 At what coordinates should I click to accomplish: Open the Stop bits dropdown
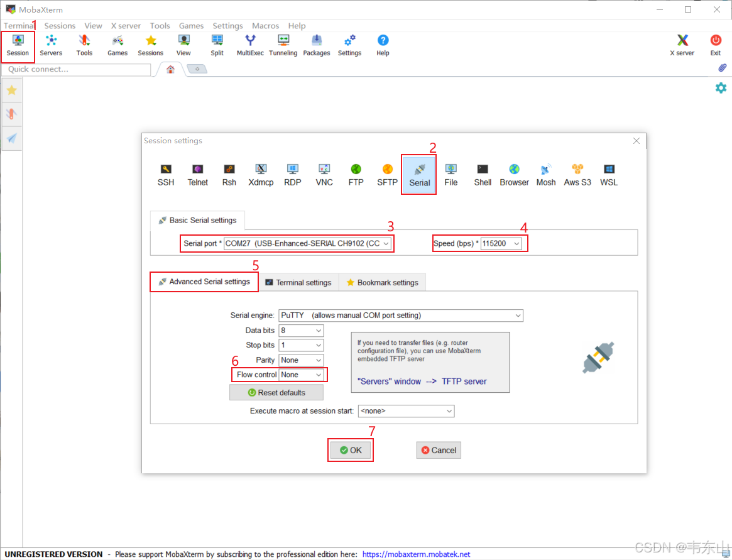pos(301,345)
